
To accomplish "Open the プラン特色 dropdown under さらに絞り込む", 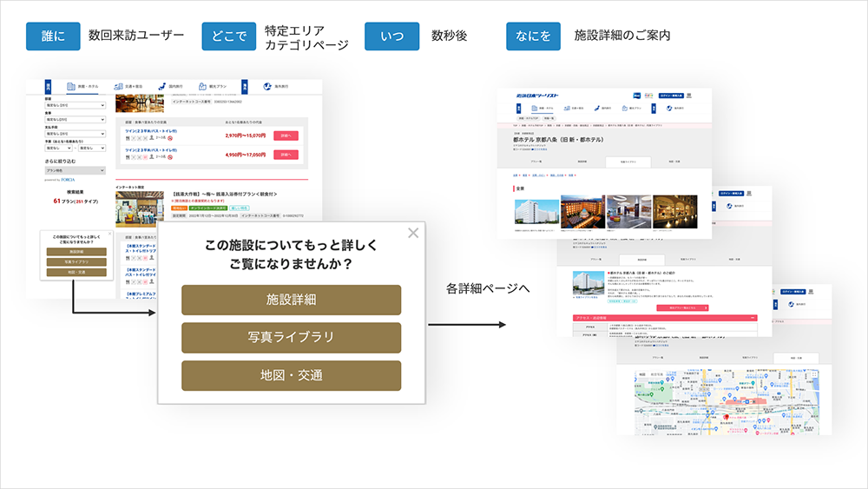I will 75,170.
